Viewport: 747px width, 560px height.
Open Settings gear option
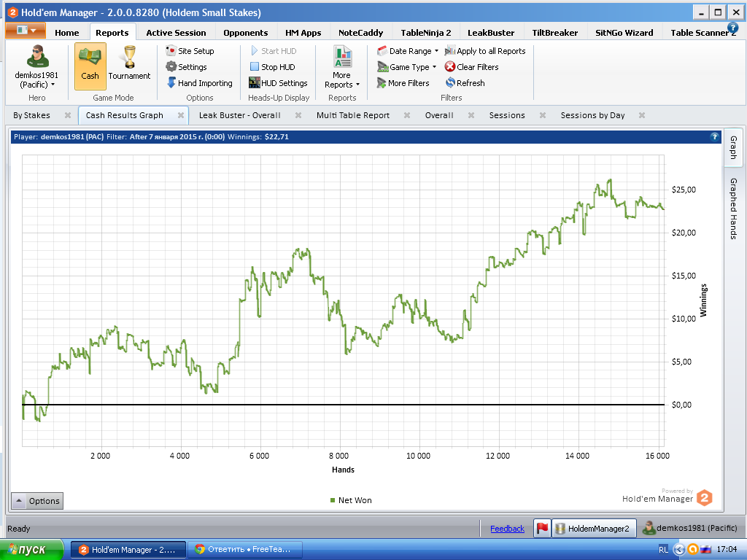[x=186, y=67]
